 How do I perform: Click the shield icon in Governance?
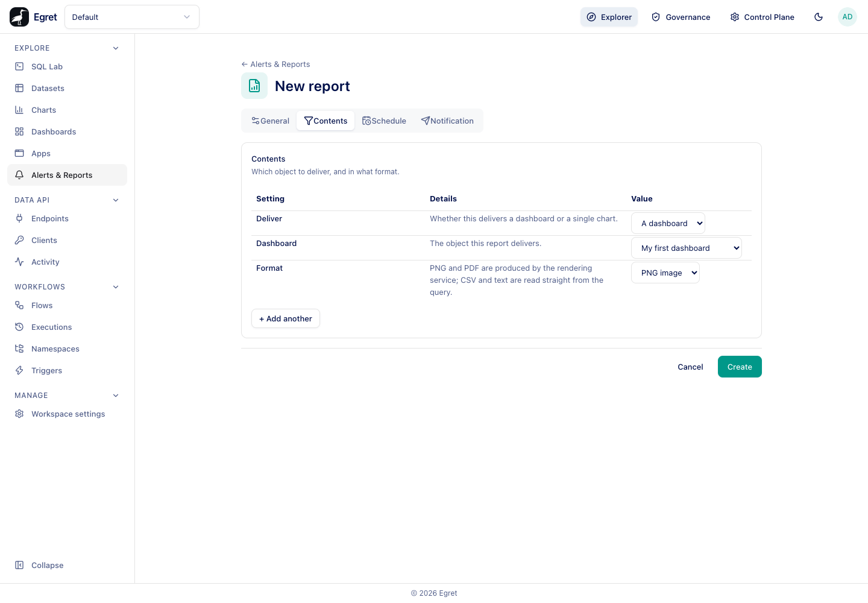[656, 17]
